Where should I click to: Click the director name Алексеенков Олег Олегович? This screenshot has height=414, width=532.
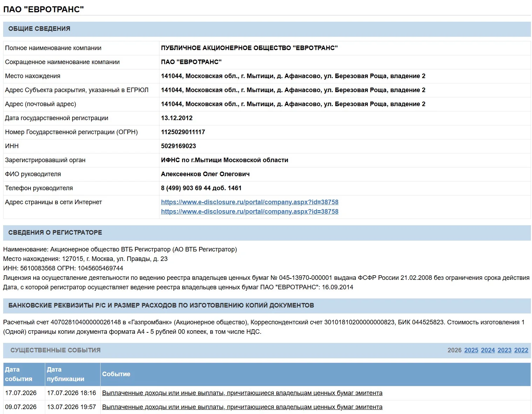click(205, 174)
